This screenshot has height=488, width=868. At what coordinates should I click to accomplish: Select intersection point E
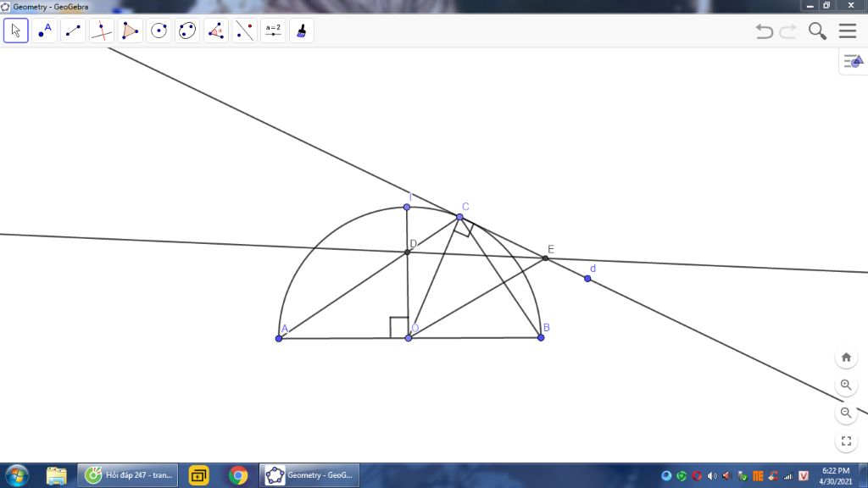click(x=545, y=258)
